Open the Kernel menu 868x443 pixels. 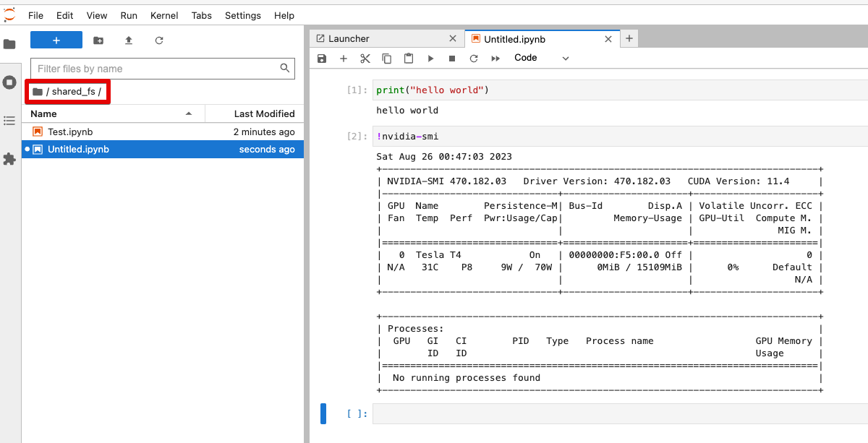pyautogui.click(x=164, y=15)
